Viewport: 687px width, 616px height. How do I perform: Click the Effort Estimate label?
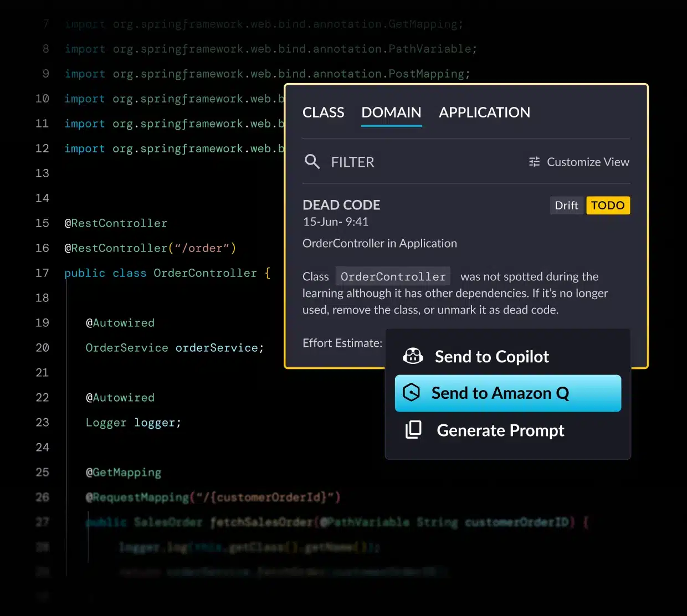342,343
